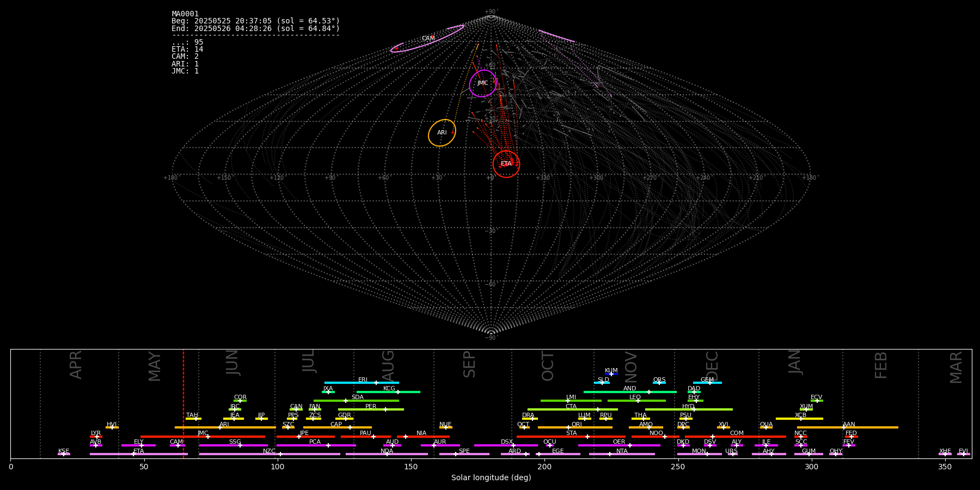The height and width of the screenshot is (490, 980).
Task: Click the cyan ERI shower bar
Action: [x=362, y=383]
